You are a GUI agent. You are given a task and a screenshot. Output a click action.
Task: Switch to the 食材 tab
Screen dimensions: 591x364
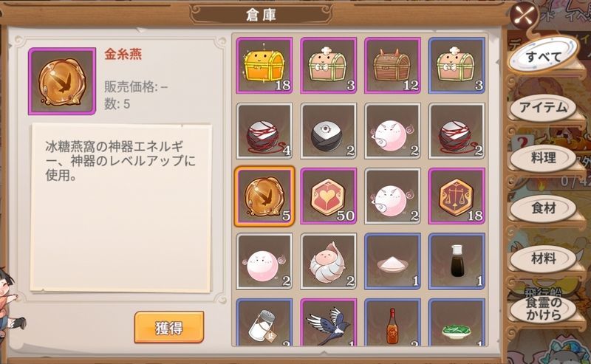(x=543, y=208)
